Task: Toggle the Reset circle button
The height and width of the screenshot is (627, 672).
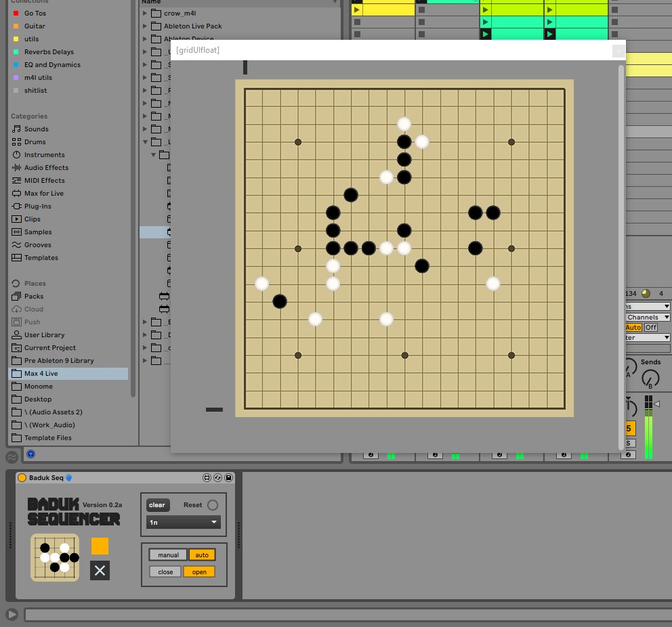Action: pos(213,505)
